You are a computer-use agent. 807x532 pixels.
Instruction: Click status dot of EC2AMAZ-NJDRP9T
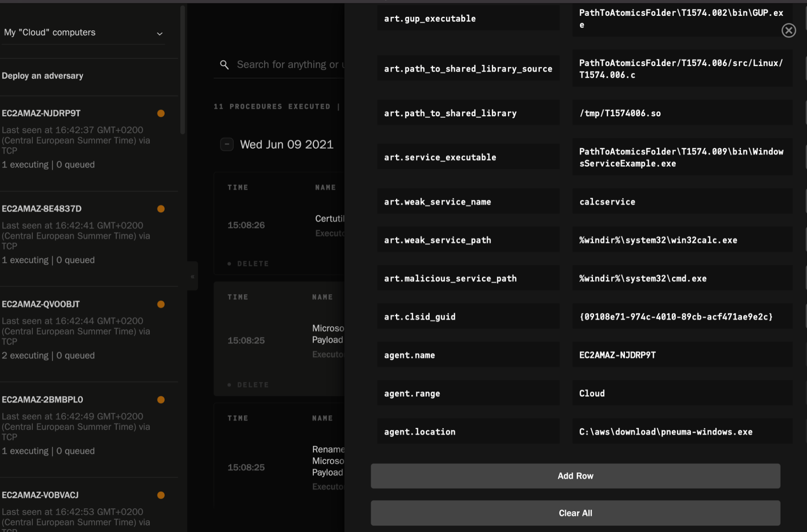coord(161,113)
